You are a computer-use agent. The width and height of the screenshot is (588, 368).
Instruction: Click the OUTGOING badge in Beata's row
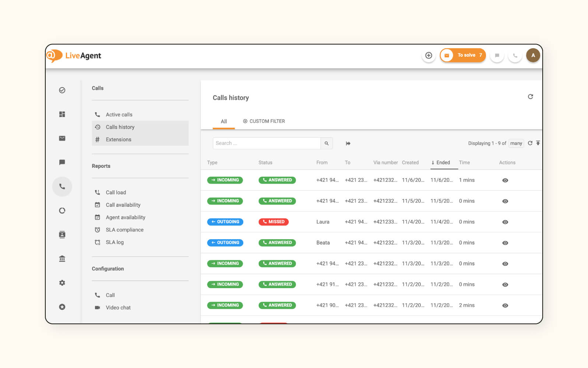coord(225,243)
